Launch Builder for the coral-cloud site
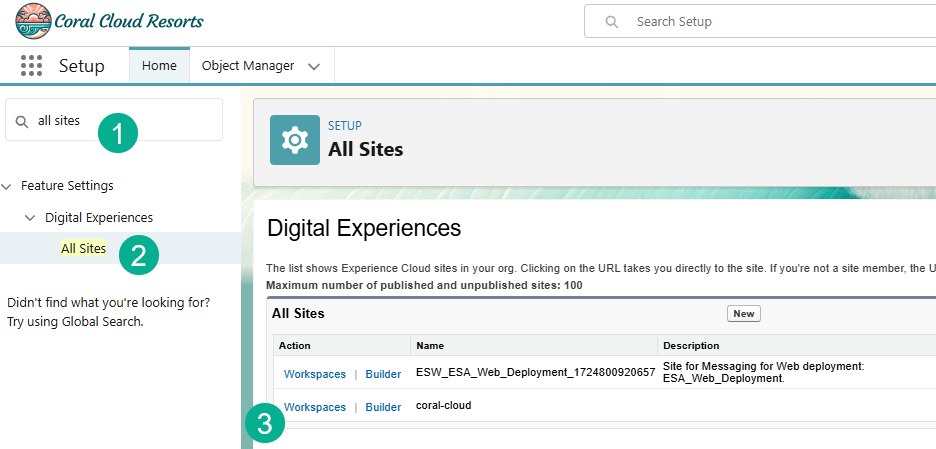This screenshot has height=449, width=936. [x=383, y=407]
